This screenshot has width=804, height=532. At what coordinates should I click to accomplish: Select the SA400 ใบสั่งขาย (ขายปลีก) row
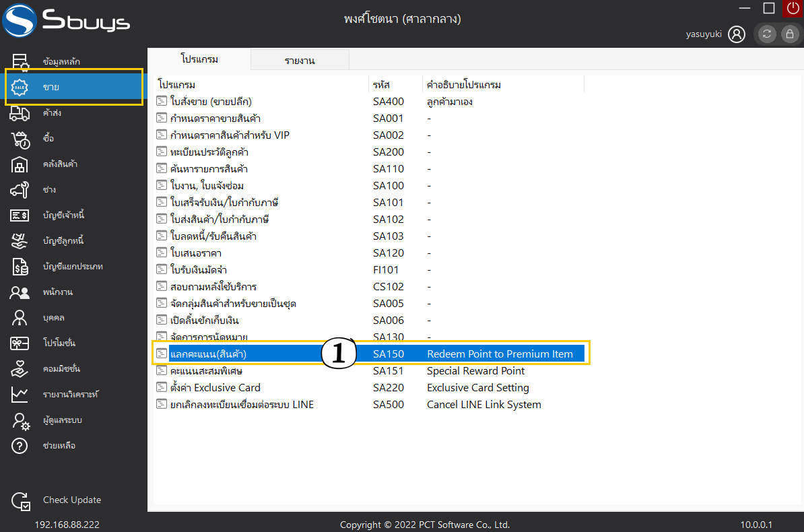369,102
